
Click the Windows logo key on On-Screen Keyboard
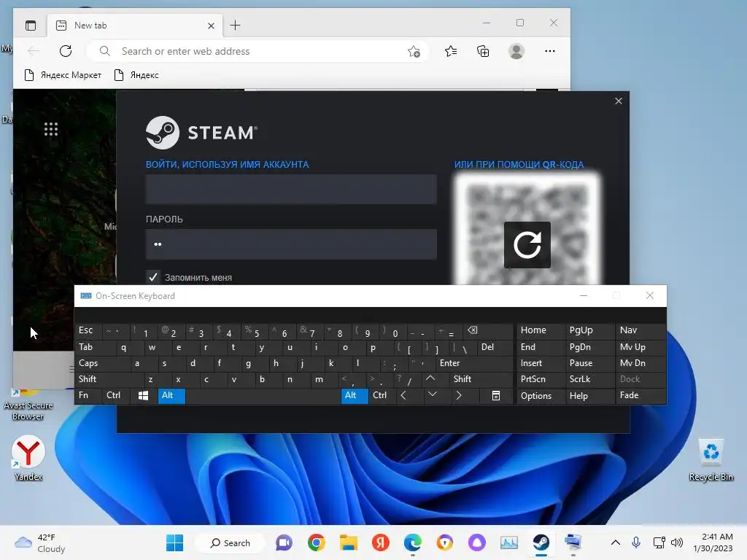144,395
